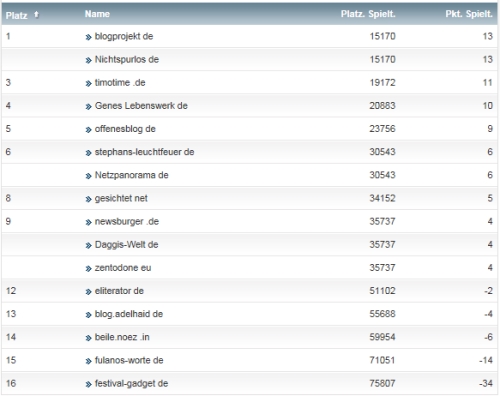Select rank number 8 in Platz column

pos(8,198)
